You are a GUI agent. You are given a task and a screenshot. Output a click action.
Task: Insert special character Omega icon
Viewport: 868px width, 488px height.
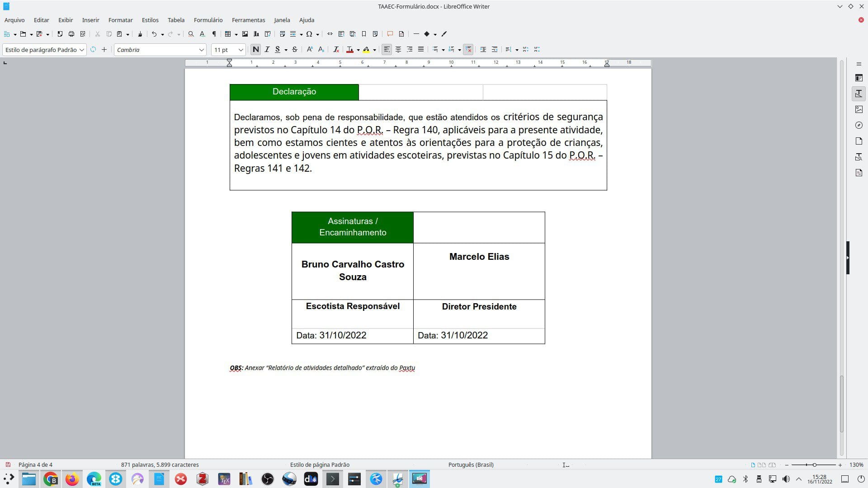click(x=309, y=34)
